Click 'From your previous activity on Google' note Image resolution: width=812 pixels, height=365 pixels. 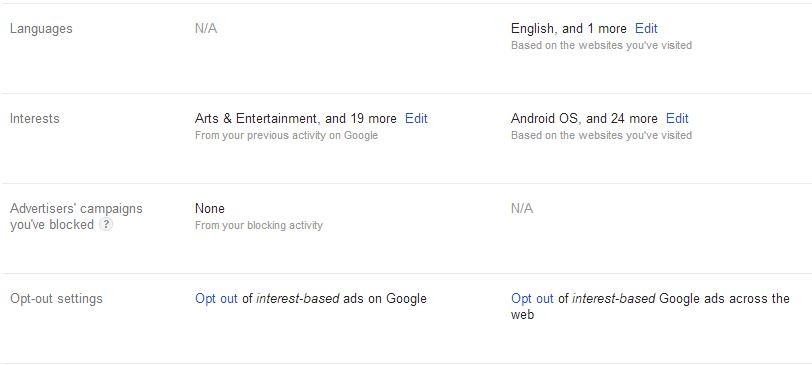(286, 136)
